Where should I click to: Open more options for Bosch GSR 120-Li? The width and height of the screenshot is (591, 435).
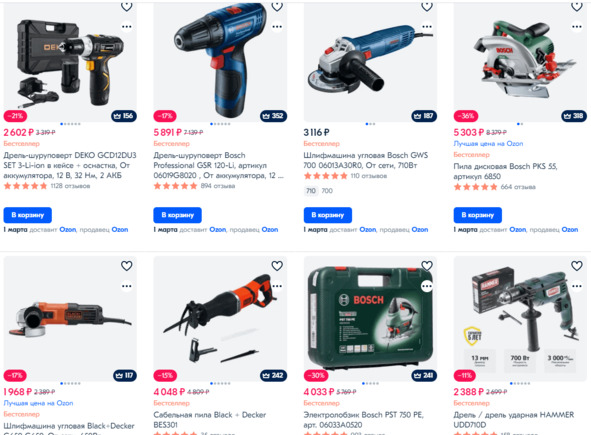point(277,26)
